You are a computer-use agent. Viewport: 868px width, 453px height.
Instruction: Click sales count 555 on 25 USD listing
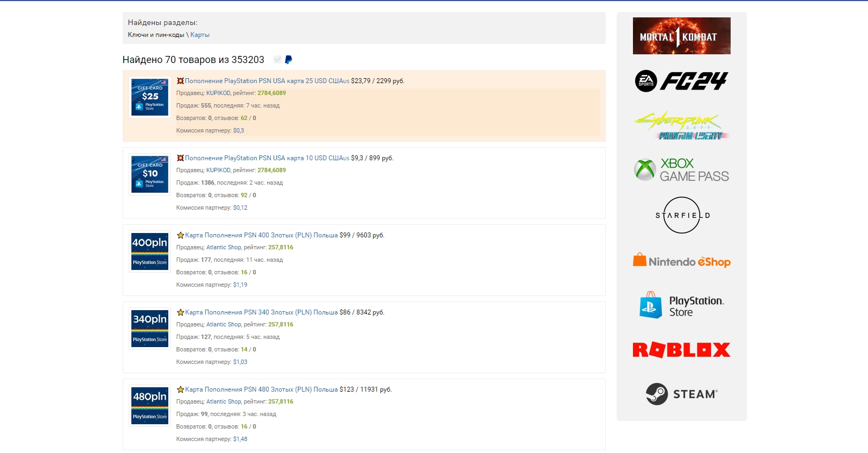click(x=206, y=106)
